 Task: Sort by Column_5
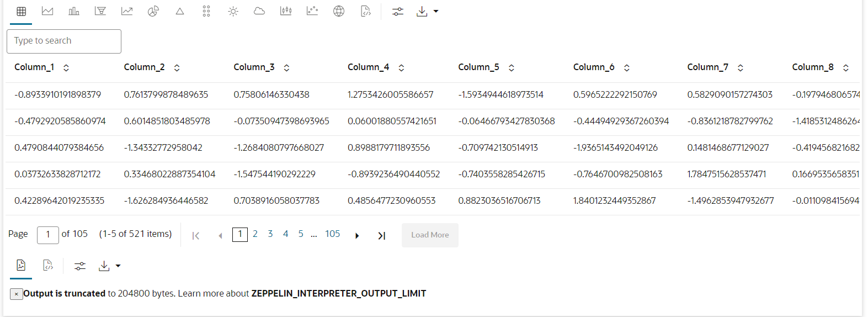(512, 67)
